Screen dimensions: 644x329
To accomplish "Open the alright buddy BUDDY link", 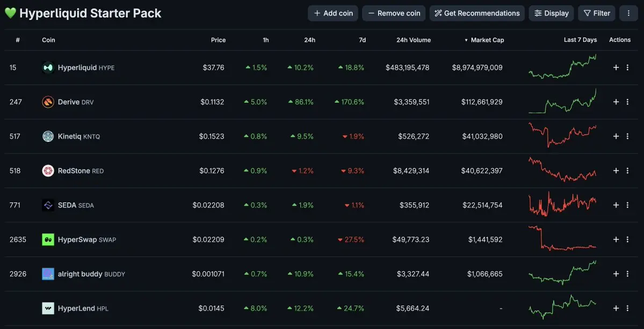I will [92, 274].
